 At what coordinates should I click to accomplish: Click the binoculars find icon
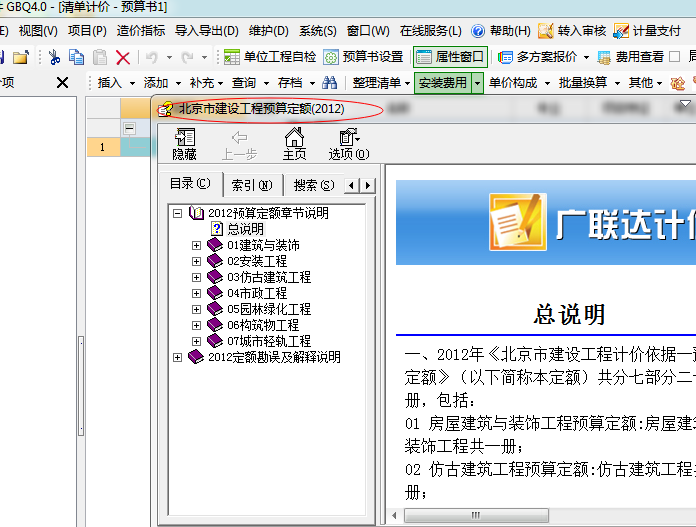[x=329, y=83]
